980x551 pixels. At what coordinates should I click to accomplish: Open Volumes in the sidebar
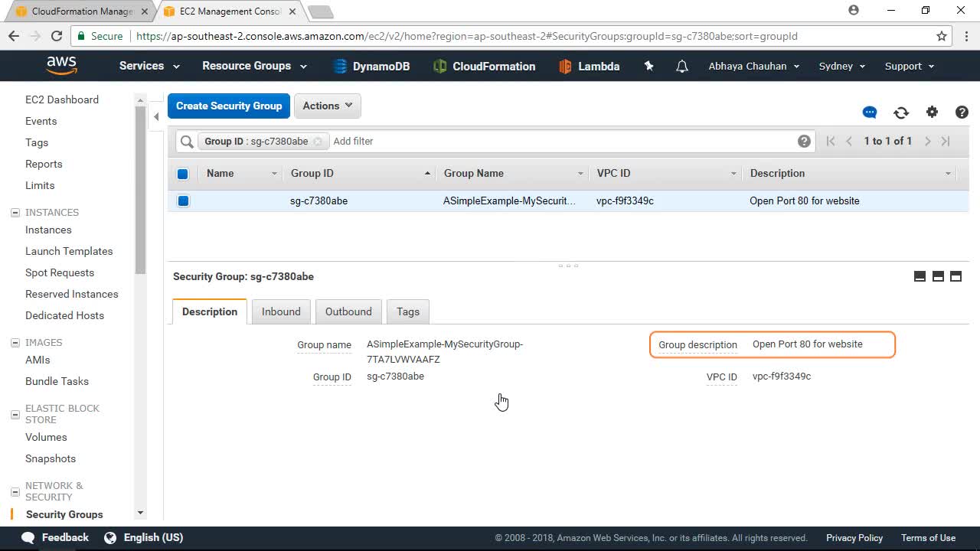pyautogui.click(x=46, y=437)
